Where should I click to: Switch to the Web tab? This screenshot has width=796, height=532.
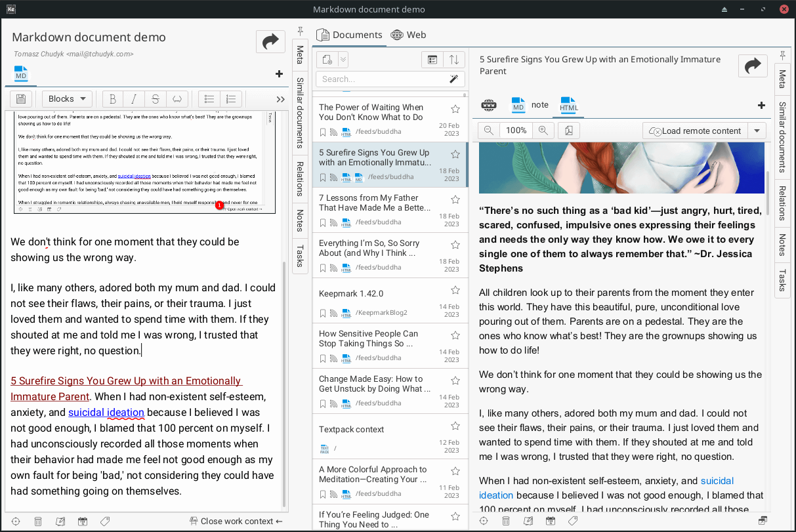pos(408,35)
